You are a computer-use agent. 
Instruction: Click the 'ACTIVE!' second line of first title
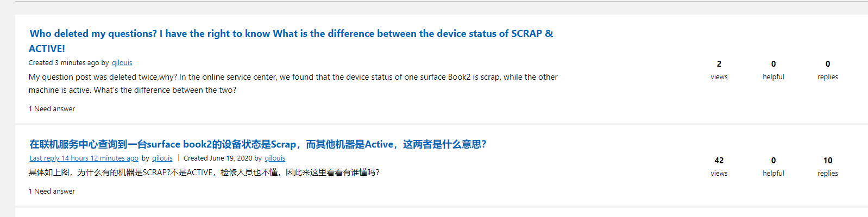coord(47,49)
